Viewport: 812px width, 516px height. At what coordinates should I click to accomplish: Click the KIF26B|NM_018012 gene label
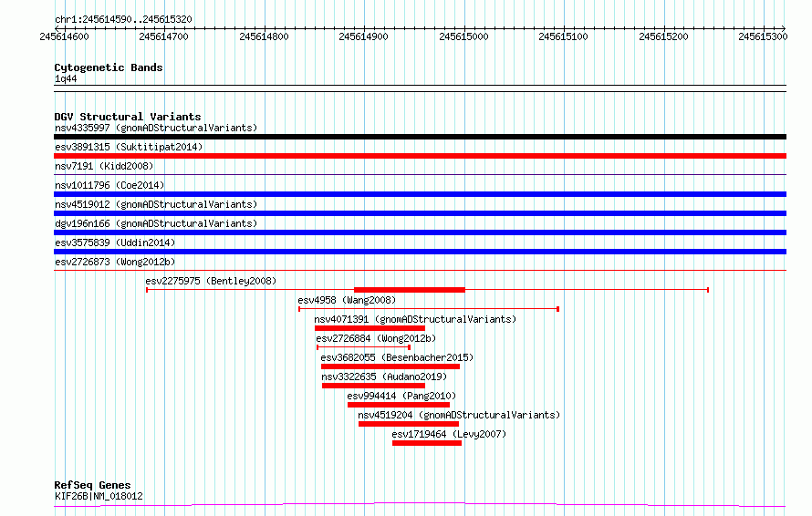tap(99, 496)
